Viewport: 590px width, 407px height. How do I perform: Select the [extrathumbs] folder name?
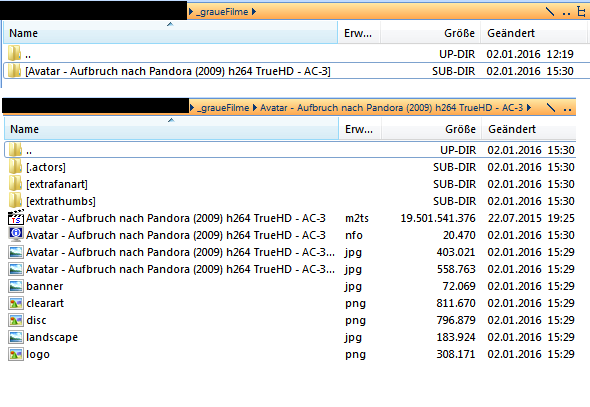[x=61, y=201]
